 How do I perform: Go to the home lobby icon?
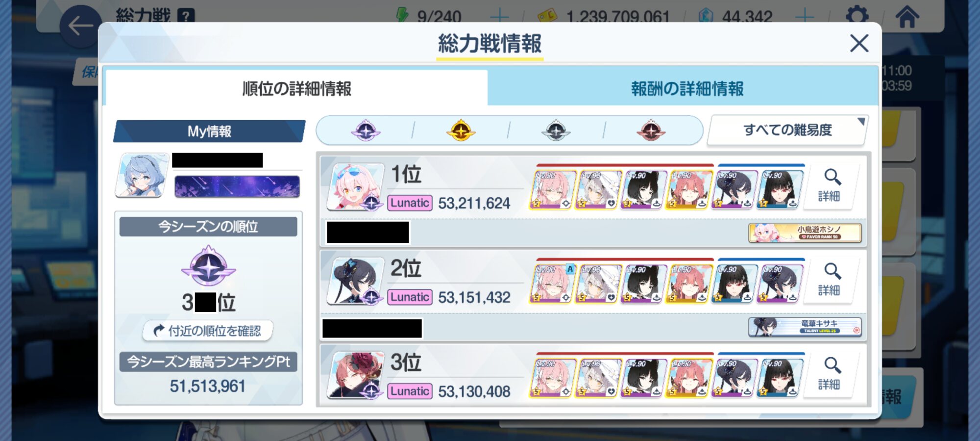(907, 16)
